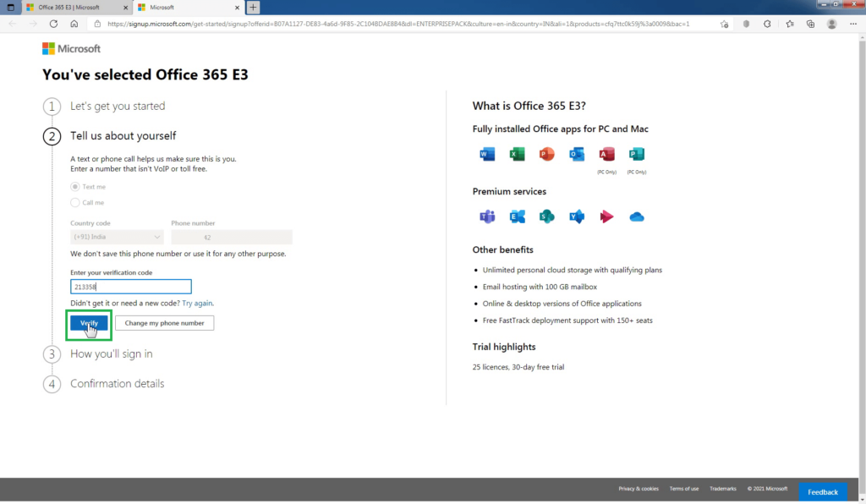Click step 1 'Let's get you started'
This screenshot has height=504, width=866.
click(x=117, y=106)
